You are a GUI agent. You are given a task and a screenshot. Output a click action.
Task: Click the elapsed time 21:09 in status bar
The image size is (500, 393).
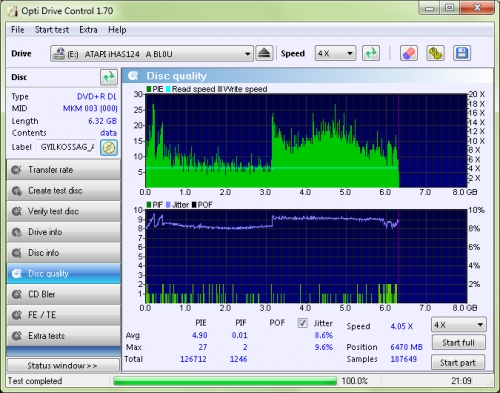(461, 381)
